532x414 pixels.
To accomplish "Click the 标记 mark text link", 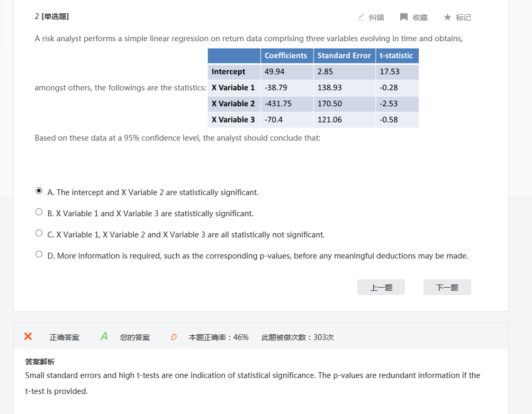I will tap(464, 17).
